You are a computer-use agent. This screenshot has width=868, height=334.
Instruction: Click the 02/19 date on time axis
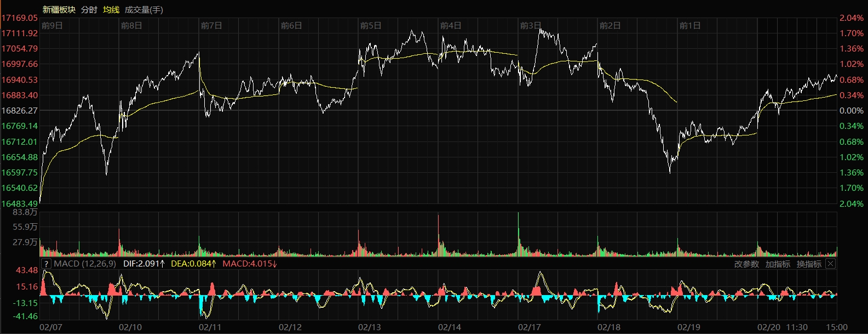tap(689, 327)
